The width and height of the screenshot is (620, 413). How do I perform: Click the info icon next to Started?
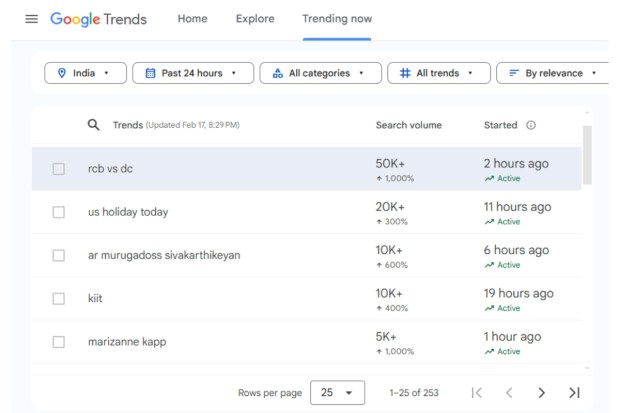click(530, 125)
